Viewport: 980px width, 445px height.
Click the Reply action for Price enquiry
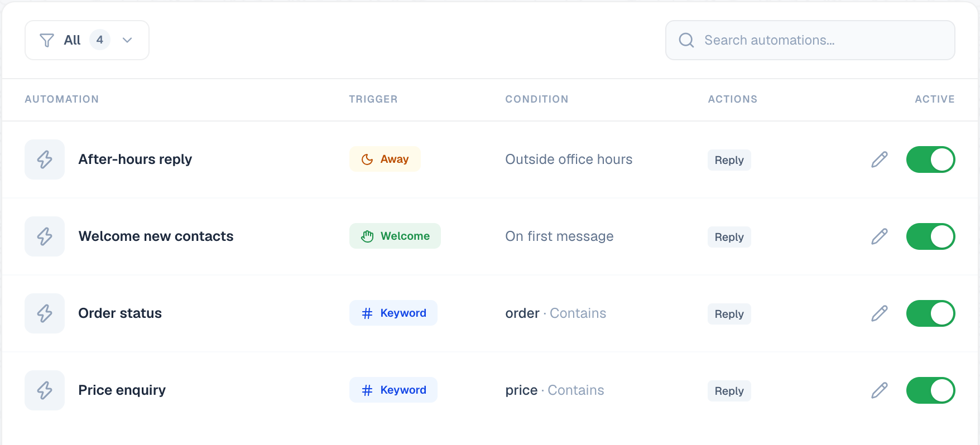click(729, 391)
